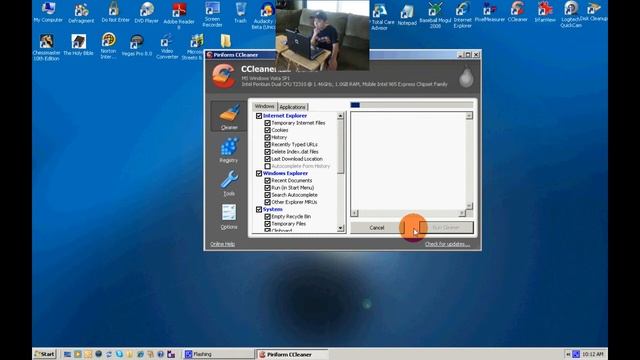
Task: Launch IrfanView desktop shortcut
Action: click(545, 12)
